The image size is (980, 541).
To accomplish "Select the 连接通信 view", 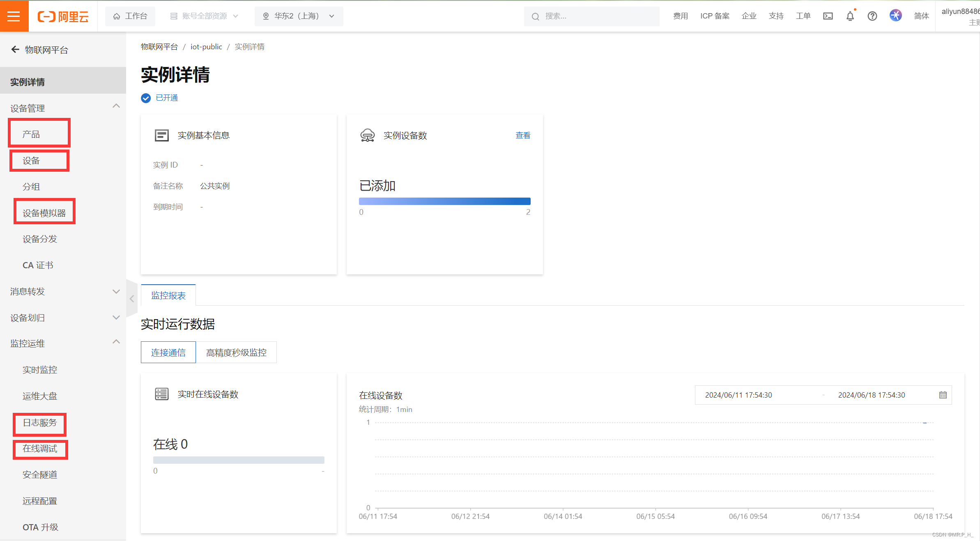I will coord(168,352).
